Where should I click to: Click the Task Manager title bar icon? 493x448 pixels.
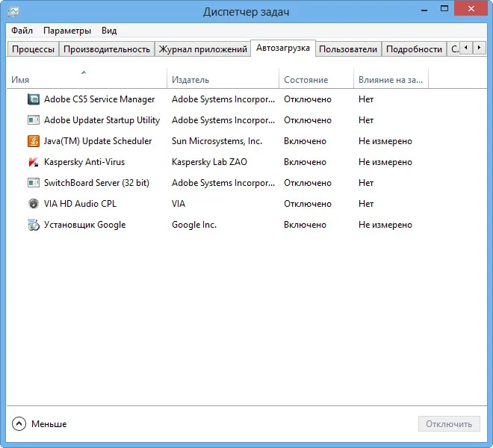(13, 12)
